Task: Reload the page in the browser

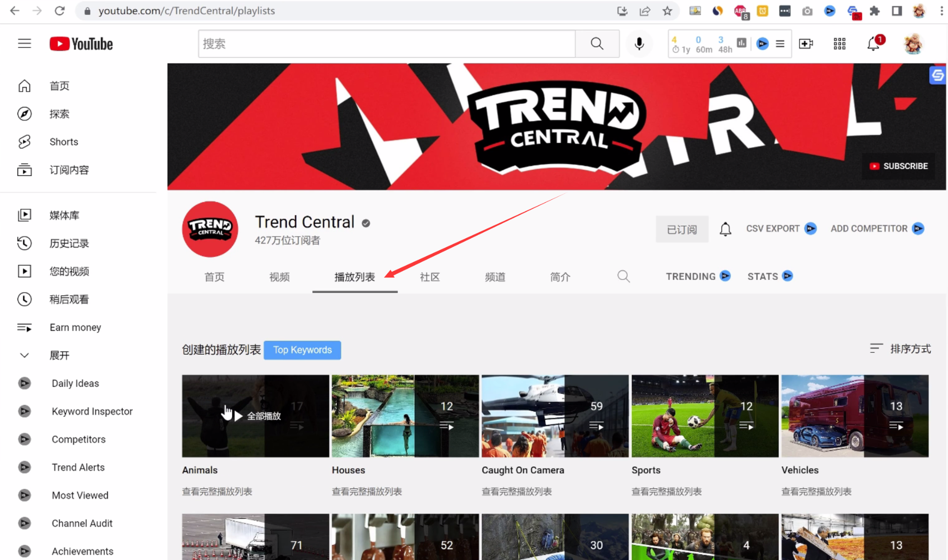Action: click(59, 11)
